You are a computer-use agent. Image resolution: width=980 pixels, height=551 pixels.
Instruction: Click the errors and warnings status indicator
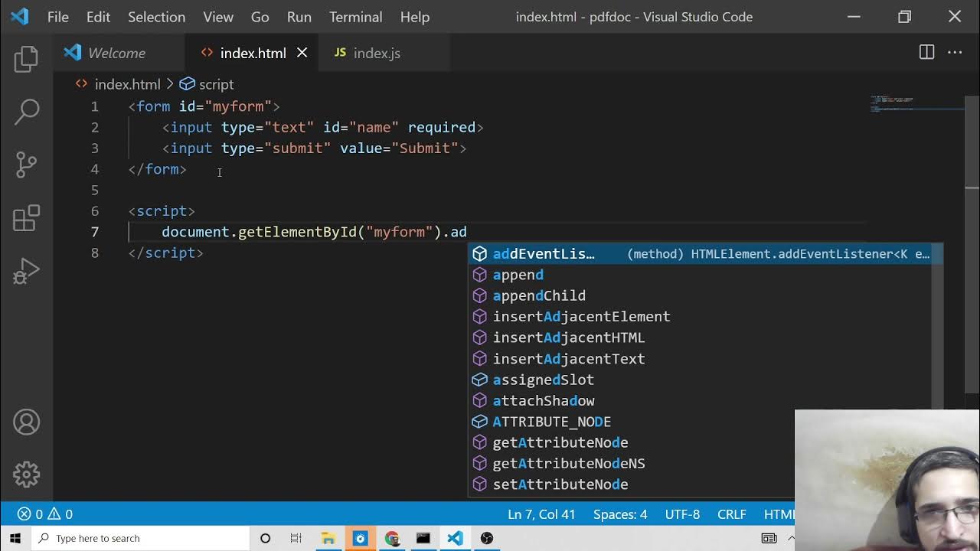[x=45, y=514]
